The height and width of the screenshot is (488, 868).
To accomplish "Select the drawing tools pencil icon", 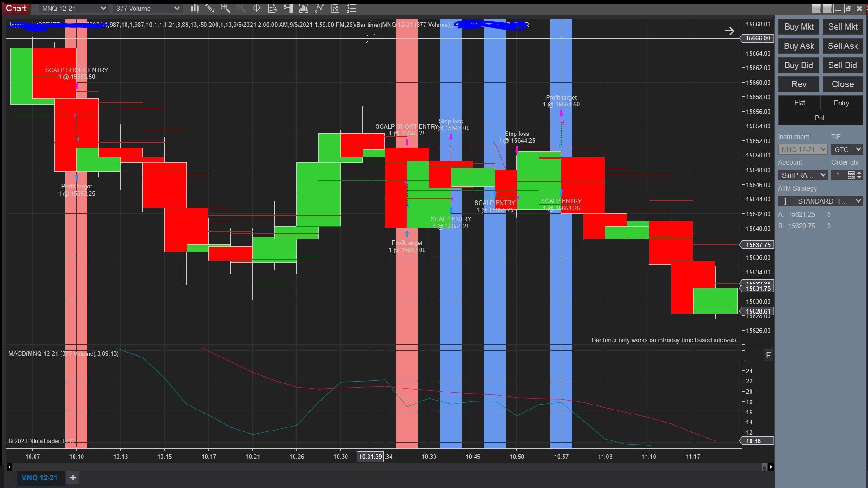I will [x=209, y=8].
